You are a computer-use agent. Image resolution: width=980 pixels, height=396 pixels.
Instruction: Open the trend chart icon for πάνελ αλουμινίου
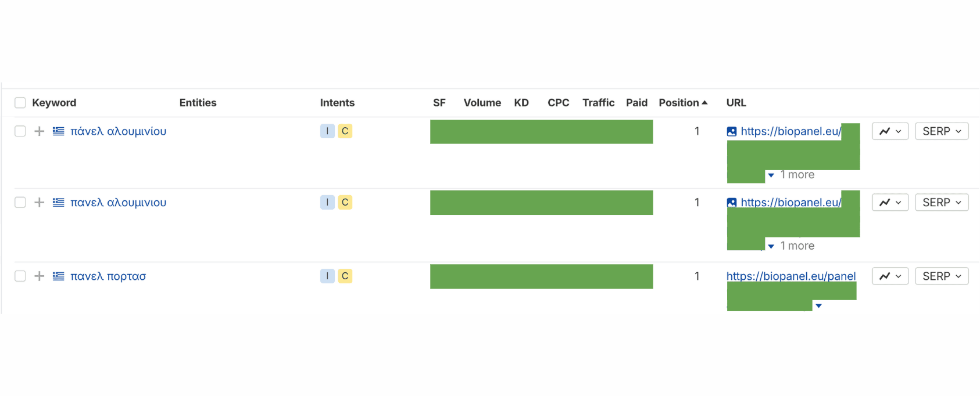[890, 131]
